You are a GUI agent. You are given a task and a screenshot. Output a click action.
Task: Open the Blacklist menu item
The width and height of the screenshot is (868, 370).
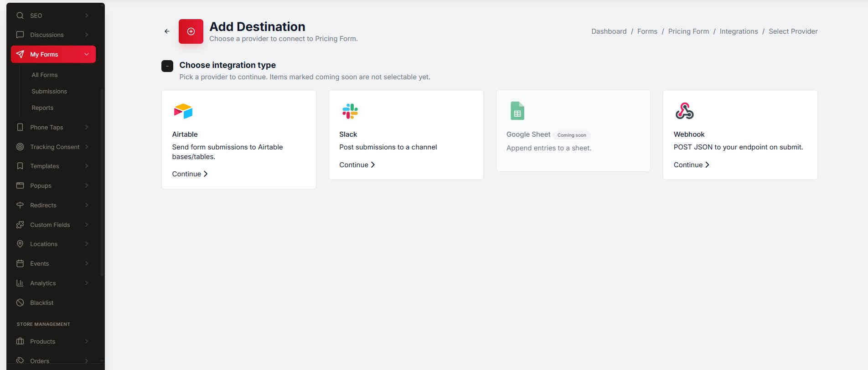pos(53,303)
